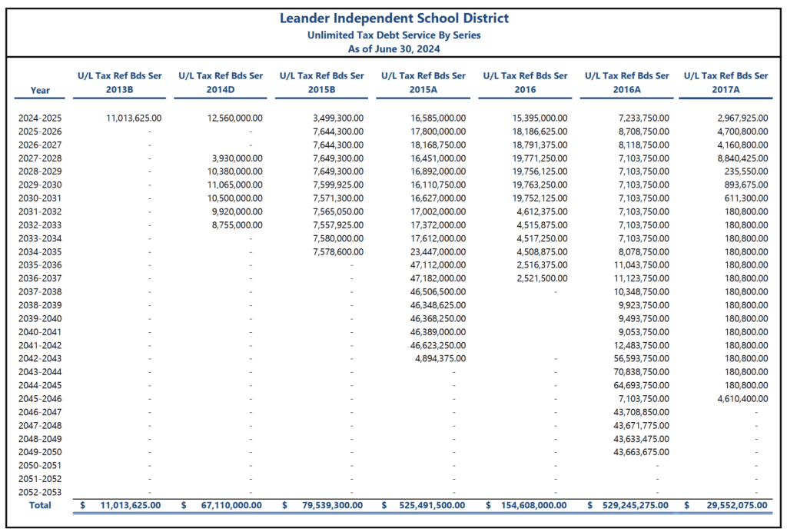Viewport: 787px width, 532px height.
Task: Click the As of June 30, 2024 date line
Action: [394, 48]
